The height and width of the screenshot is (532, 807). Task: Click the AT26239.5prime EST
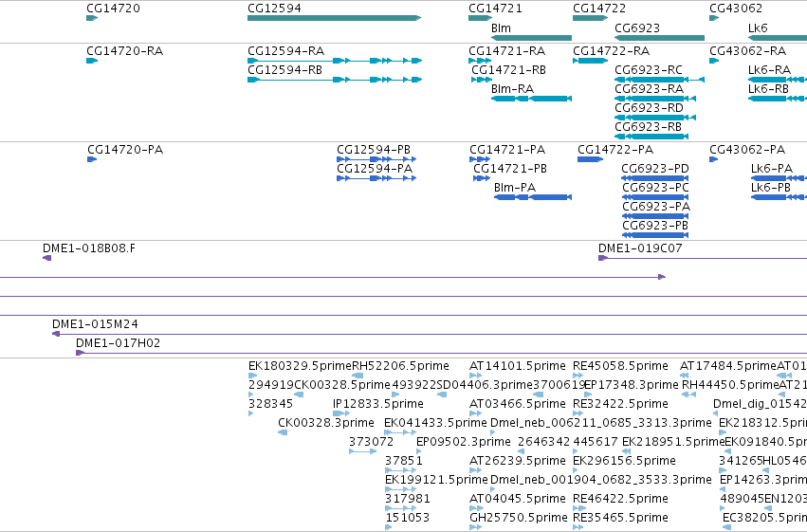click(x=475, y=470)
